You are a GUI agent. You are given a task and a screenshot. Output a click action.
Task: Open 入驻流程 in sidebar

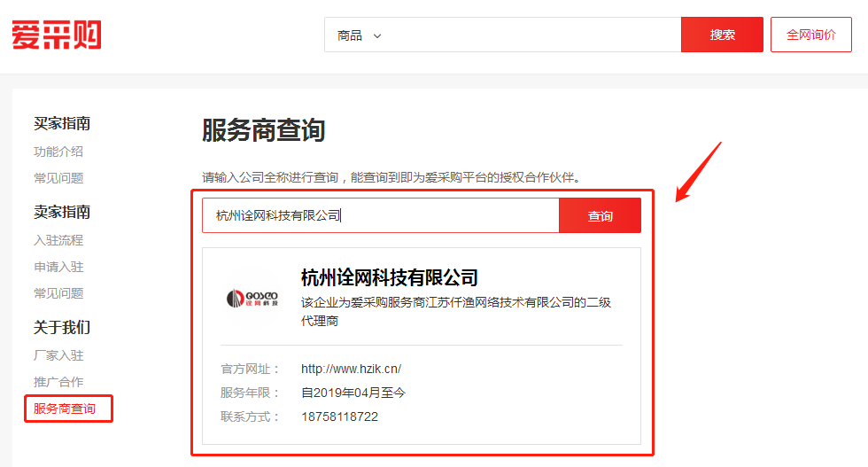pyautogui.click(x=58, y=240)
